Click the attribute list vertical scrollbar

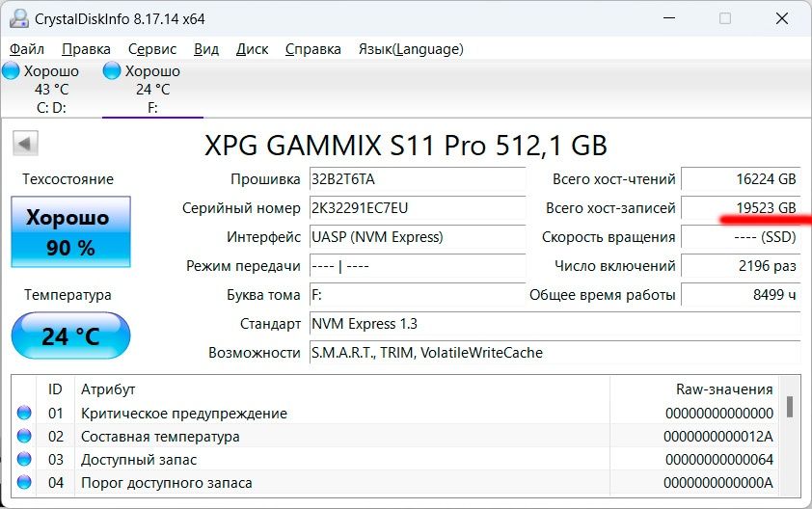tap(790, 443)
